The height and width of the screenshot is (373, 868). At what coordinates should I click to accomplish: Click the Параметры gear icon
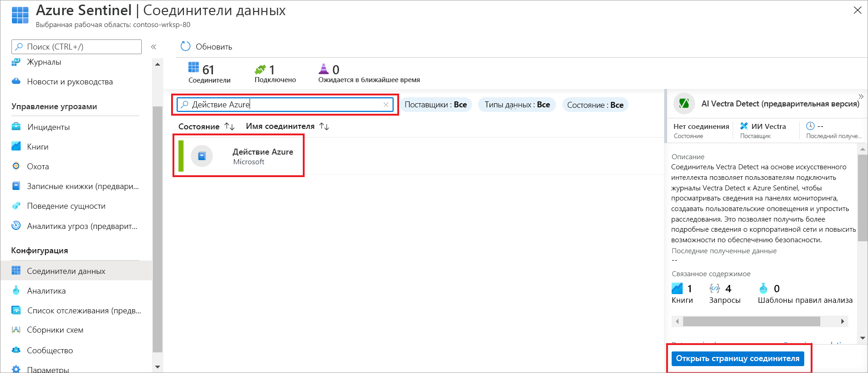[16, 369]
